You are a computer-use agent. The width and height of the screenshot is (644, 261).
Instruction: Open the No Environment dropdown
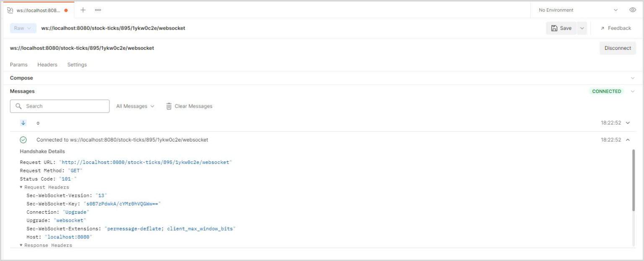[579, 10]
